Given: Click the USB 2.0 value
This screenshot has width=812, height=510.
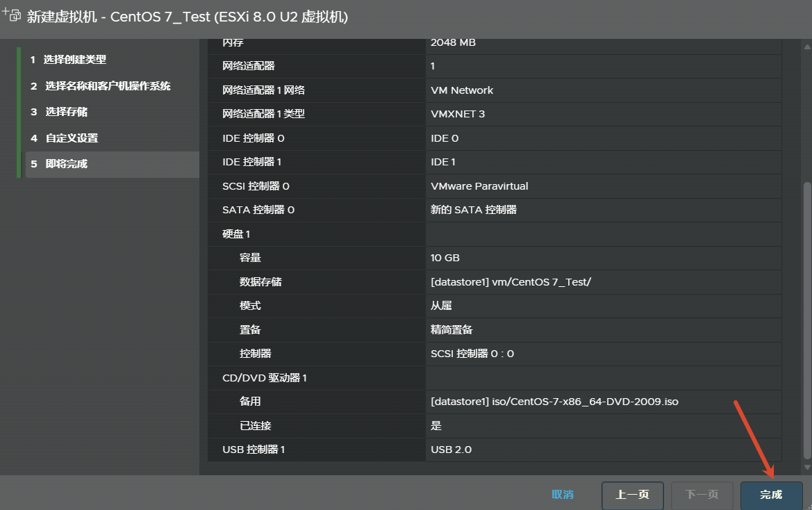Looking at the screenshot, I should [451, 450].
